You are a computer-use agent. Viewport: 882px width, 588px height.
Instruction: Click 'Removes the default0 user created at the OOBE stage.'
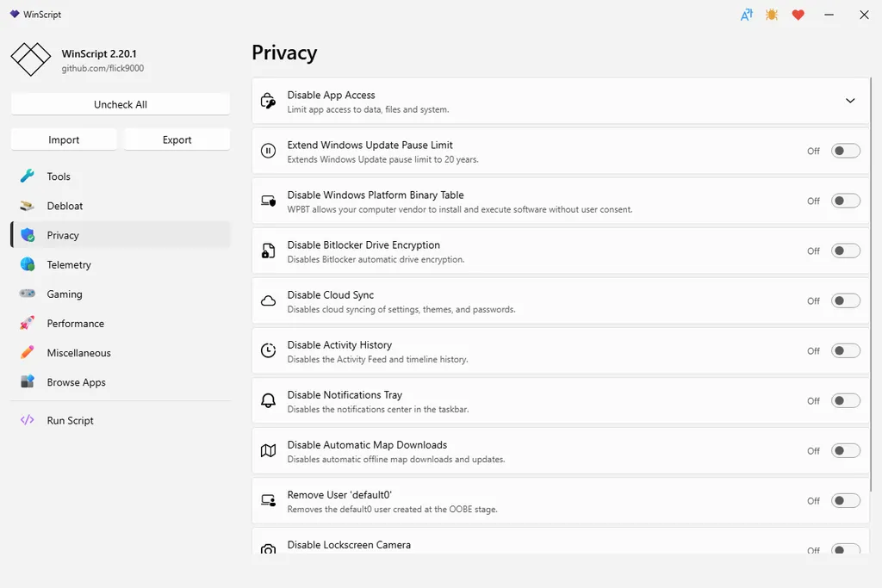(392, 510)
